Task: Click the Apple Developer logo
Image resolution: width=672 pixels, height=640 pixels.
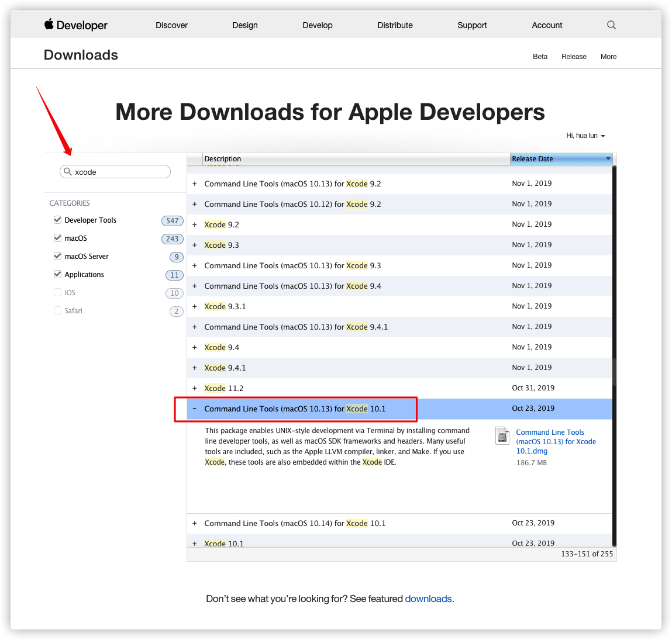Action: [76, 25]
